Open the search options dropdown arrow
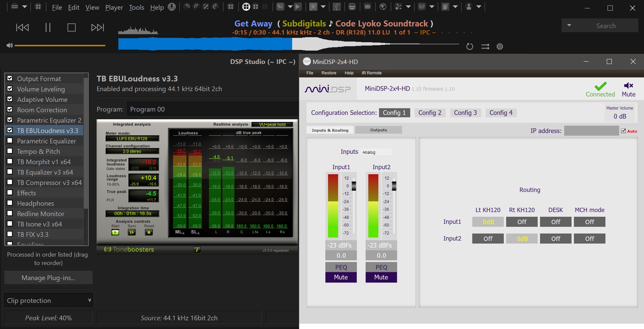The image size is (644, 329). pyautogui.click(x=569, y=25)
